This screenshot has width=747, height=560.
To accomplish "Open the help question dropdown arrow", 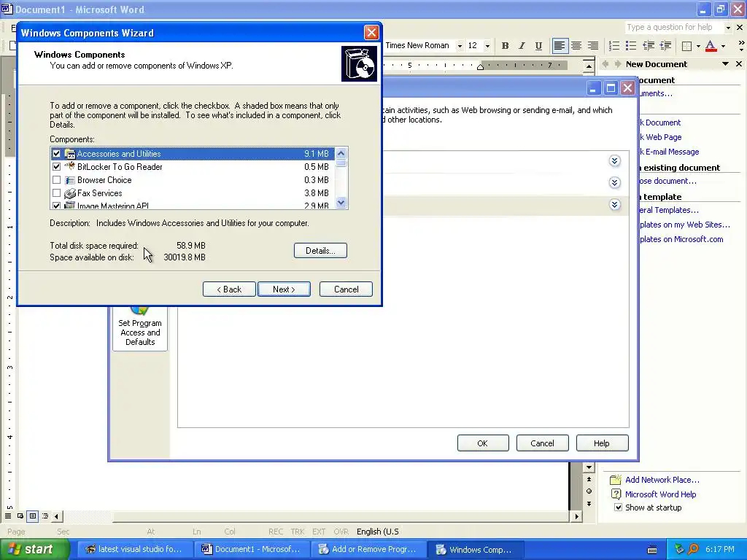I will pyautogui.click(x=727, y=28).
